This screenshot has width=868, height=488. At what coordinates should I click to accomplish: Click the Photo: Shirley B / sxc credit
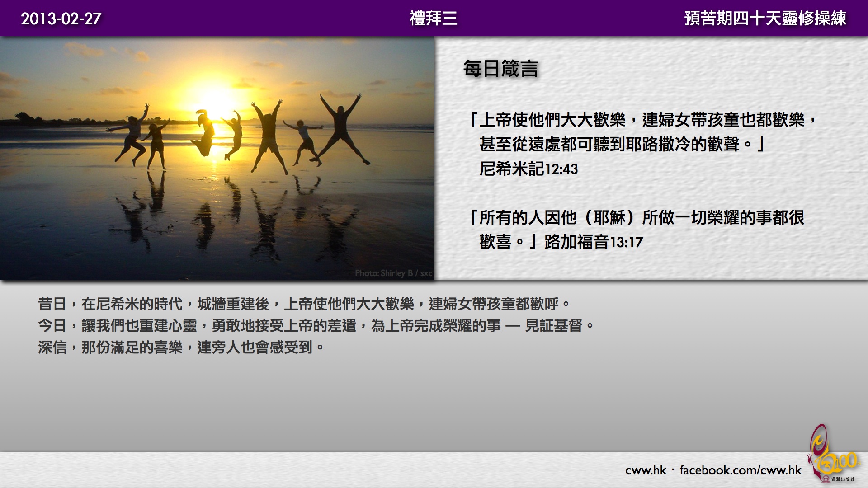point(393,273)
